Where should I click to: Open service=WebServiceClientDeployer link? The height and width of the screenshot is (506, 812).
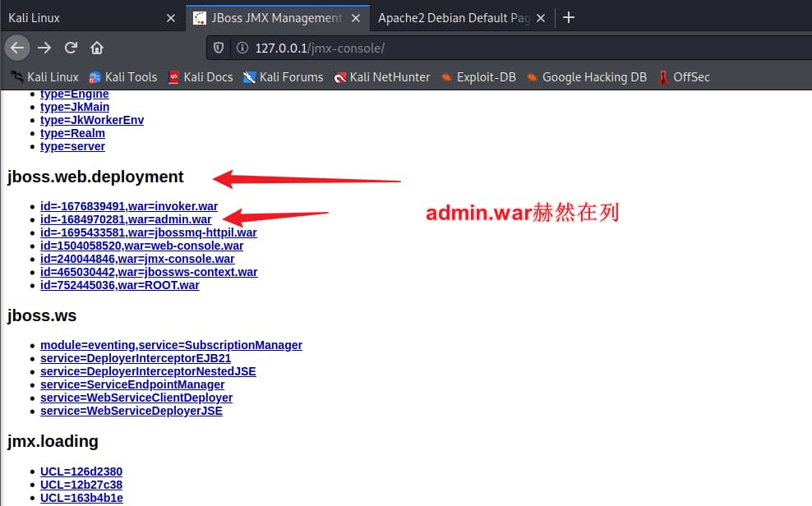[x=136, y=398]
